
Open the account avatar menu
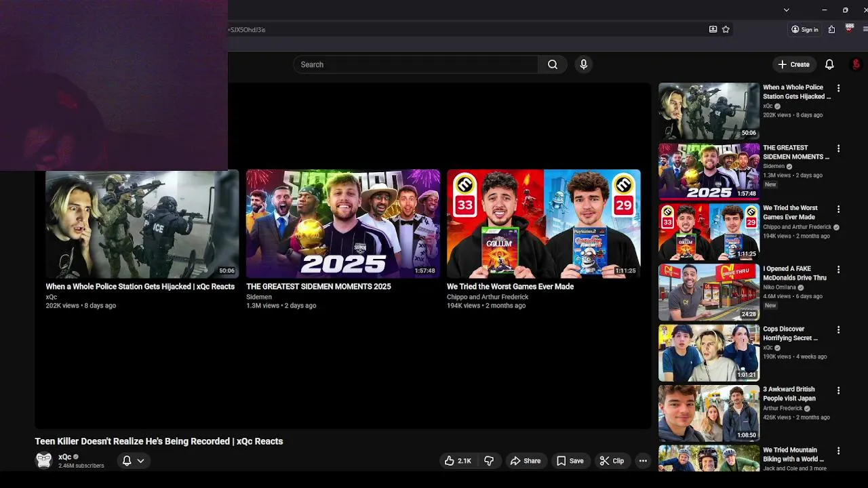pos(856,64)
